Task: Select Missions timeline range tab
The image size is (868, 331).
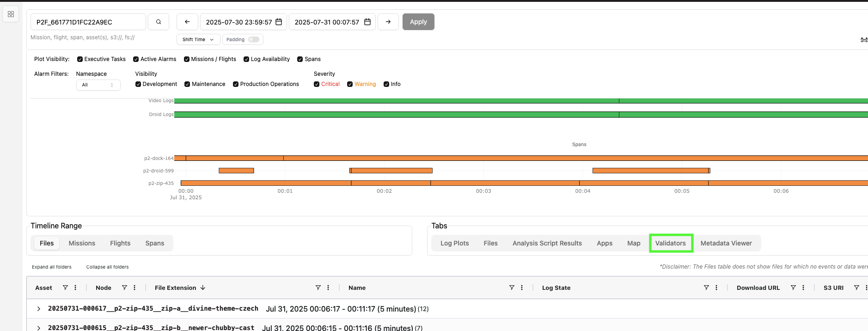Action: pos(82,243)
